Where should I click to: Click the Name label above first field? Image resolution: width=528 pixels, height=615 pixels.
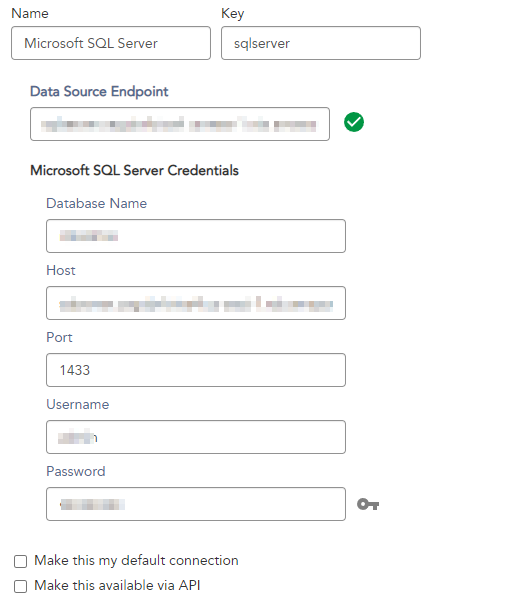[x=30, y=13]
